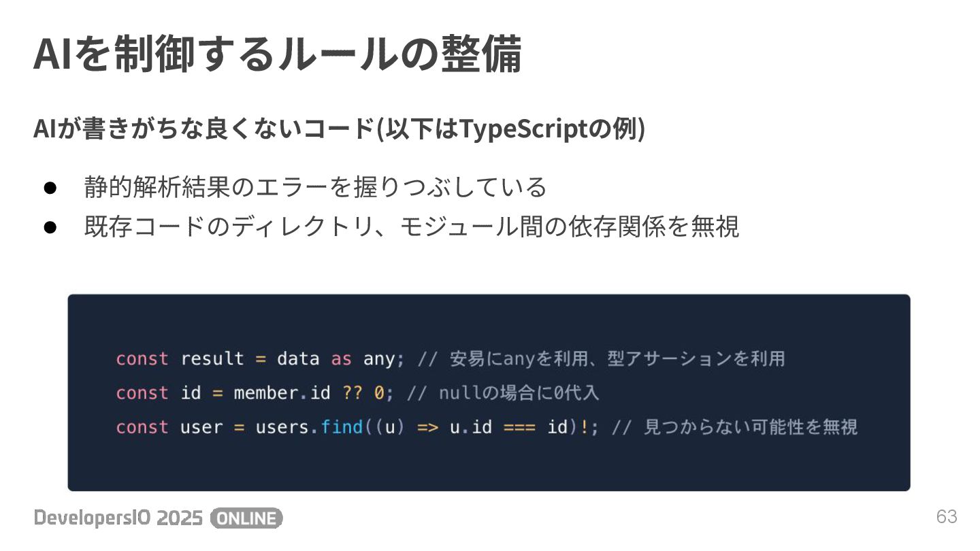Click the second bullet point marker
Viewport: 980px width, 551px height.
click(50, 227)
